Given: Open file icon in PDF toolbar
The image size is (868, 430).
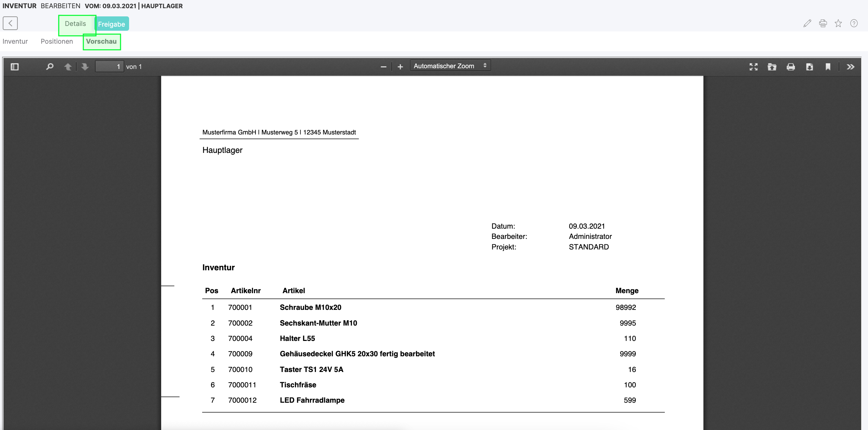Looking at the screenshot, I should point(772,67).
